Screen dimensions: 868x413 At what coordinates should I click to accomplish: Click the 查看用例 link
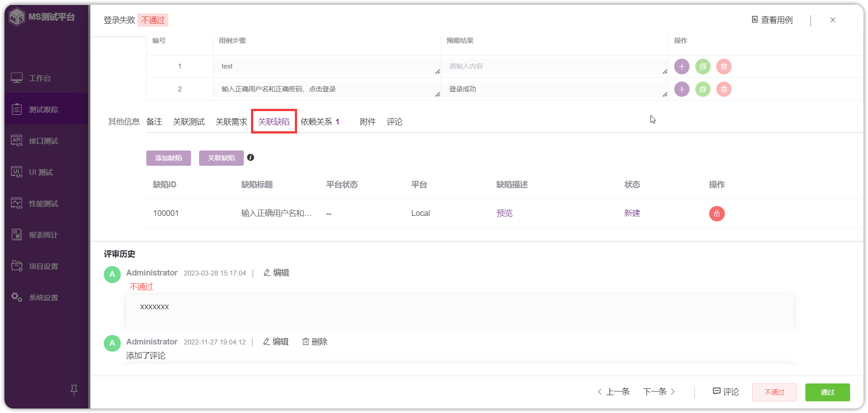pyautogui.click(x=772, y=20)
